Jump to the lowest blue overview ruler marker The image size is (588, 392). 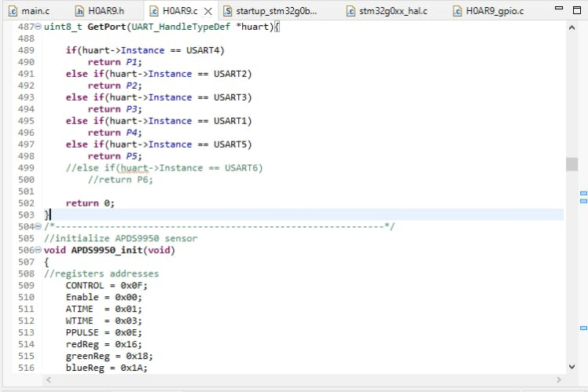(x=583, y=328)
